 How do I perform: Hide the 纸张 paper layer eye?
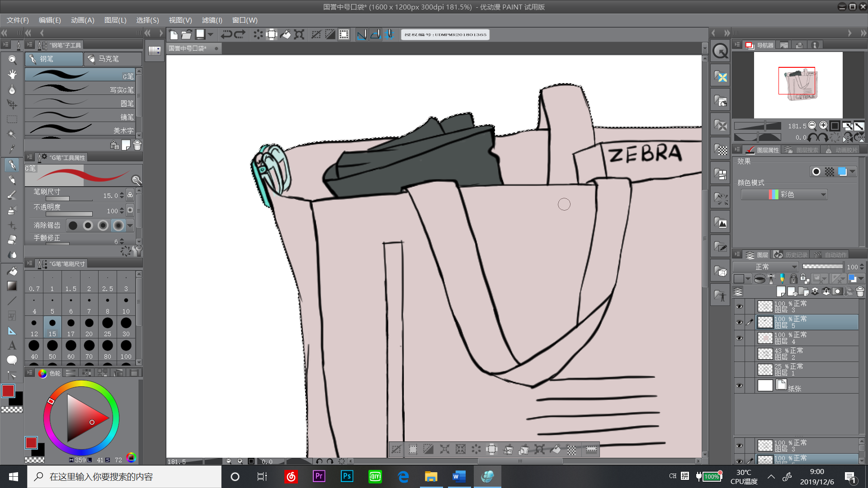click(x=739, y=385)
